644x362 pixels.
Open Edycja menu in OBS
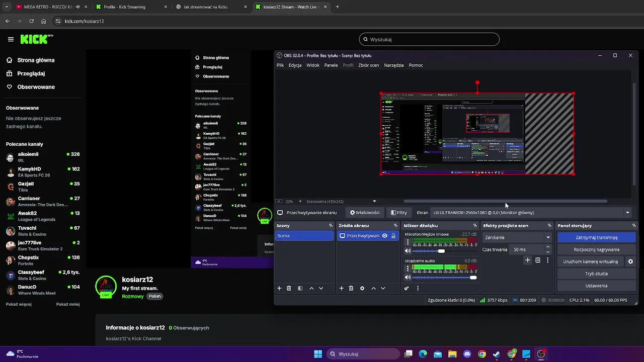coord(295,65)
